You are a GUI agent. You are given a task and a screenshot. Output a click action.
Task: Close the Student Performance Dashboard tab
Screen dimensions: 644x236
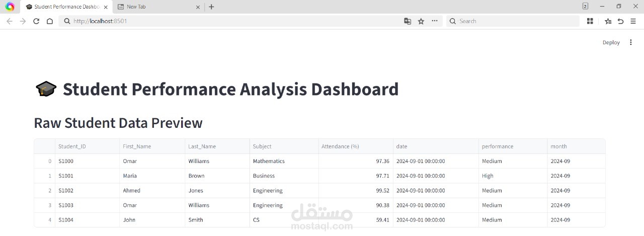[x=106, y=7]
